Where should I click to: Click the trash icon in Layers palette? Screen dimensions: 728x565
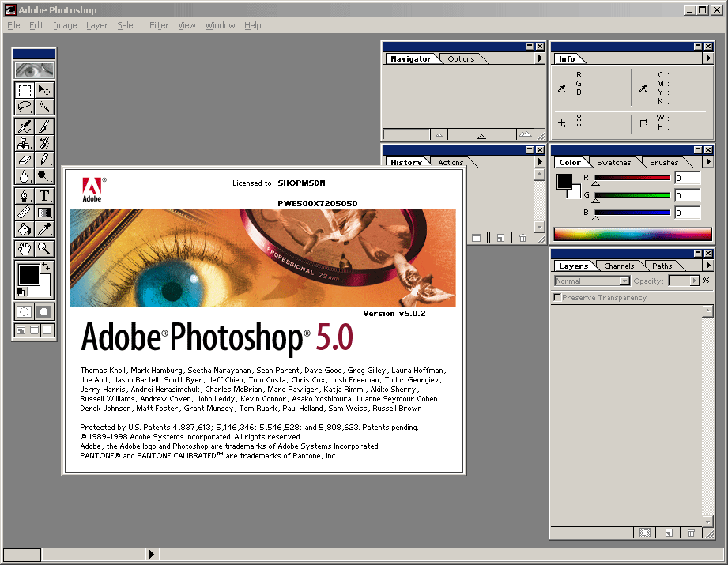click(x=692, y=533)
